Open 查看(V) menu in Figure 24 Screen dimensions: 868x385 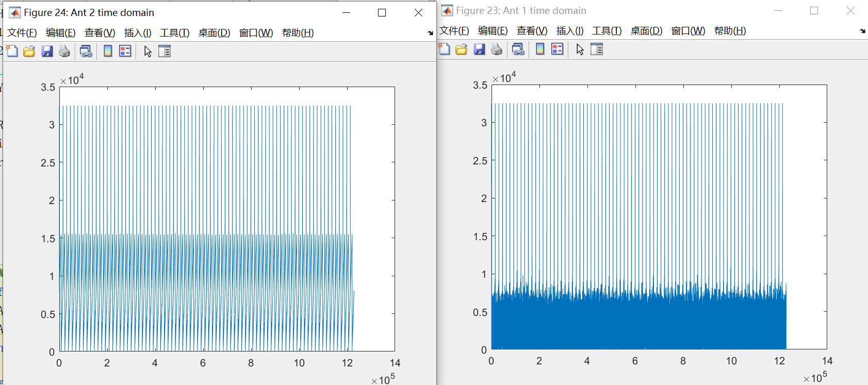coord(100,33)
